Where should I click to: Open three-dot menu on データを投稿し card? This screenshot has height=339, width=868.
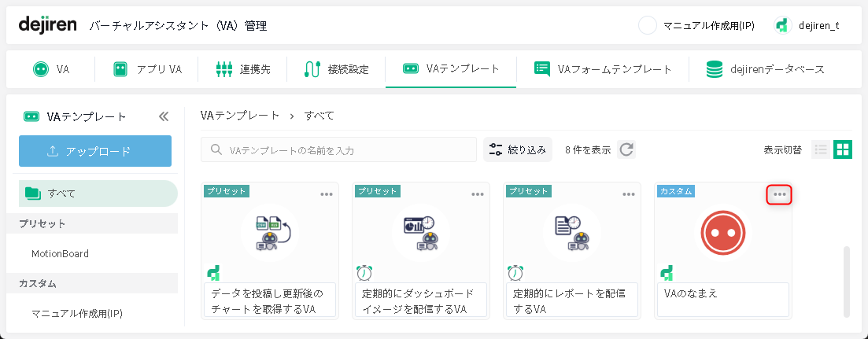coord(327,194)
